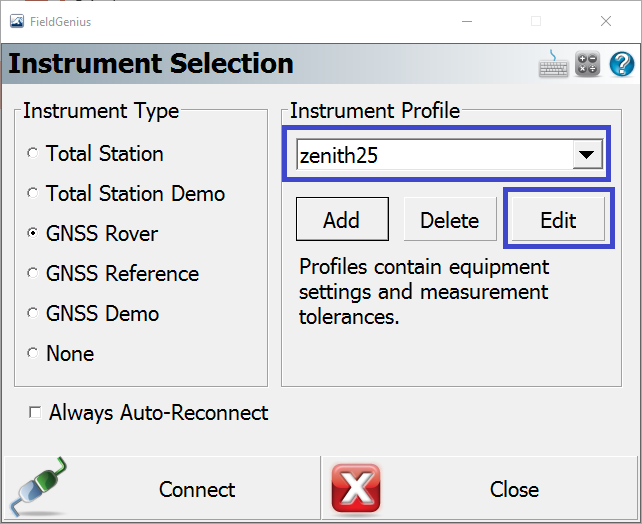Minimize the FieldGenius window
The image size is (642, 524).
468,21
